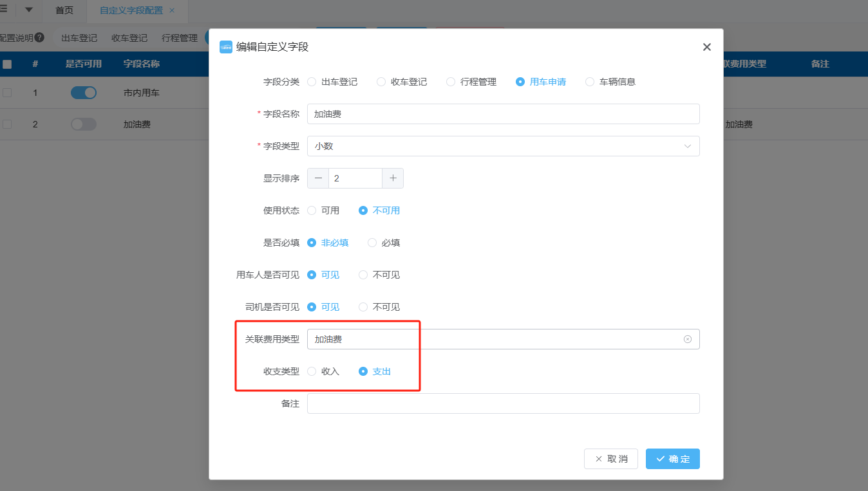Open the tab list dropdown arrow

coord(28,10)
